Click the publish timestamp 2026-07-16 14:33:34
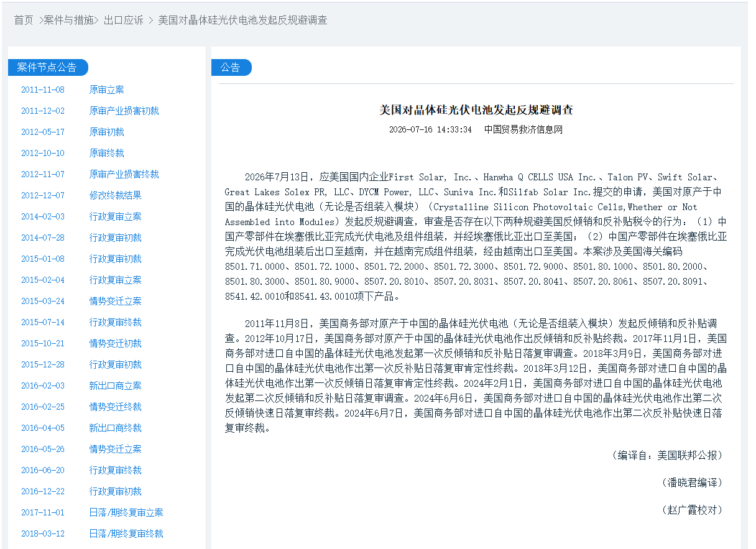Viewport: 756px width, 549px height. tap(430, 130)
